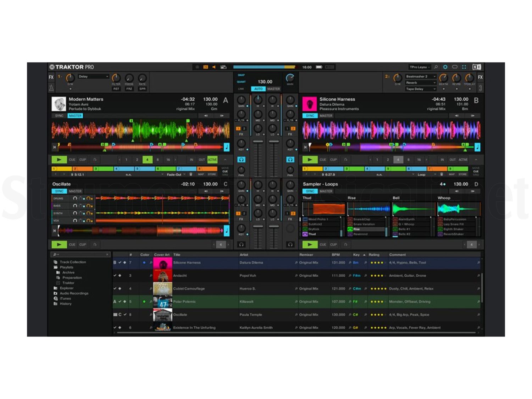The height and width of the screenshot is (399, 532).
Task: Clear the browser search field with X
Action: pos(107,255)
